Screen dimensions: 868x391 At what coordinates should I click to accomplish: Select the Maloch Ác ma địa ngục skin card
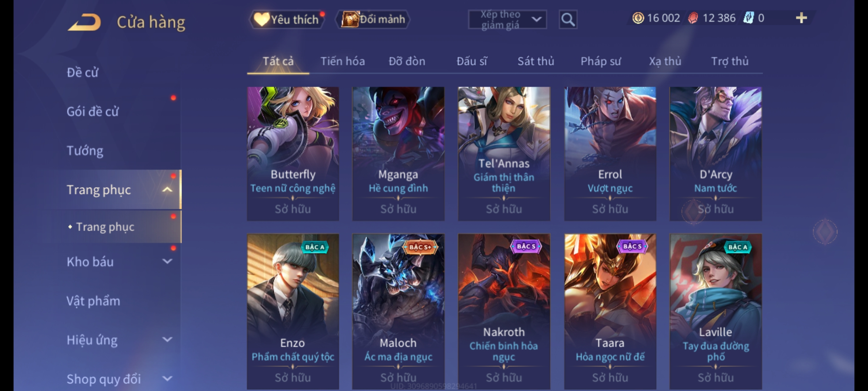[x=398, y=311]
